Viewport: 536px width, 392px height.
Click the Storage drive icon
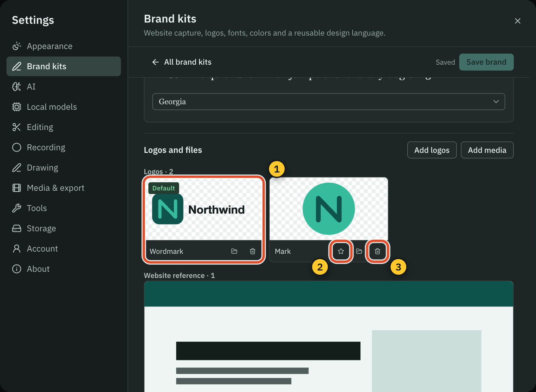pos(16,228)
